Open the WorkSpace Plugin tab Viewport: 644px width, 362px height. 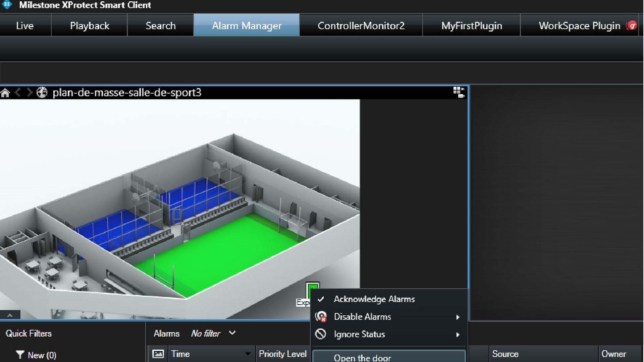pos(579,25)
